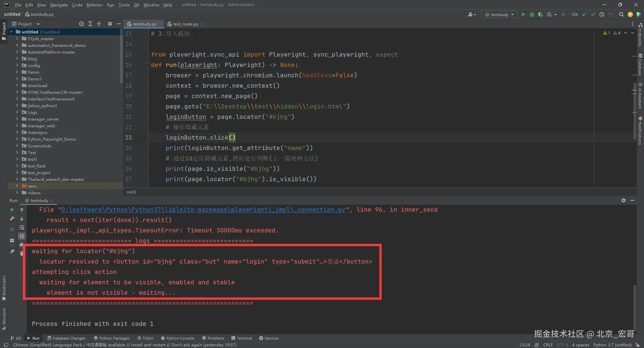Toggle the AI Assistant tool window stripe button
Screen dimensions: 644x348
click(x=640, y=96)
